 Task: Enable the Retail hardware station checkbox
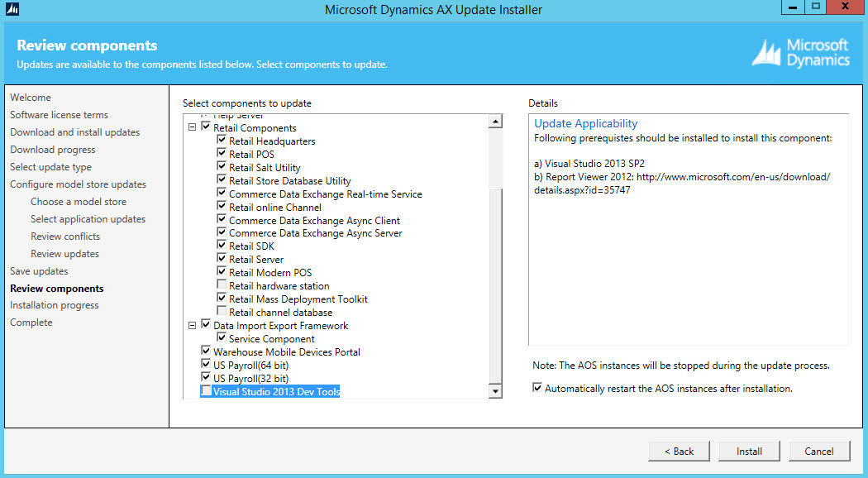(x=222, y=285)
